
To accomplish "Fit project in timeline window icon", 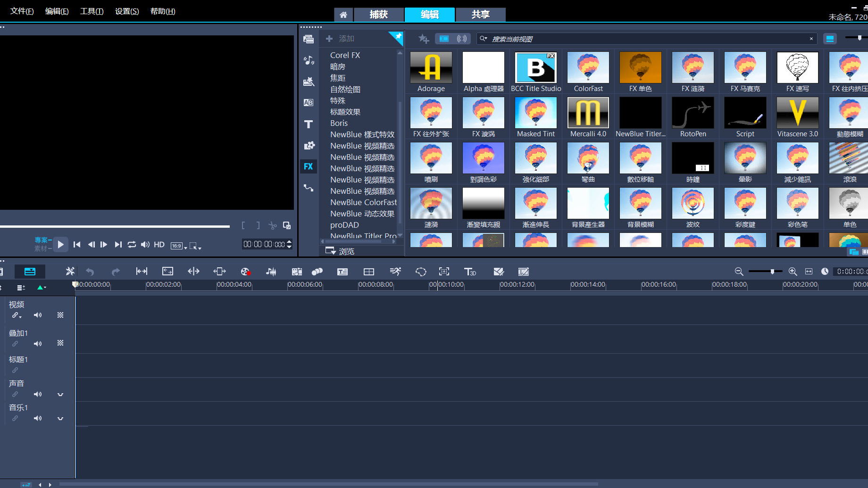I will (809, 272).
